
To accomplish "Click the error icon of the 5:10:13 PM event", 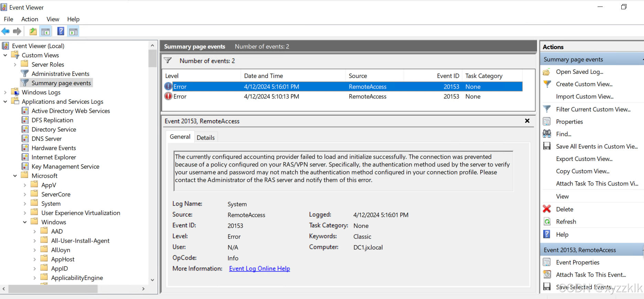I will [168, 96].
